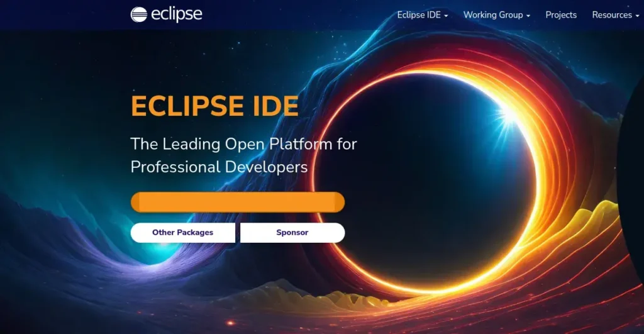Expand the caret beside Working Group
The width and height of the screenshot is (644, 334).
528,16
